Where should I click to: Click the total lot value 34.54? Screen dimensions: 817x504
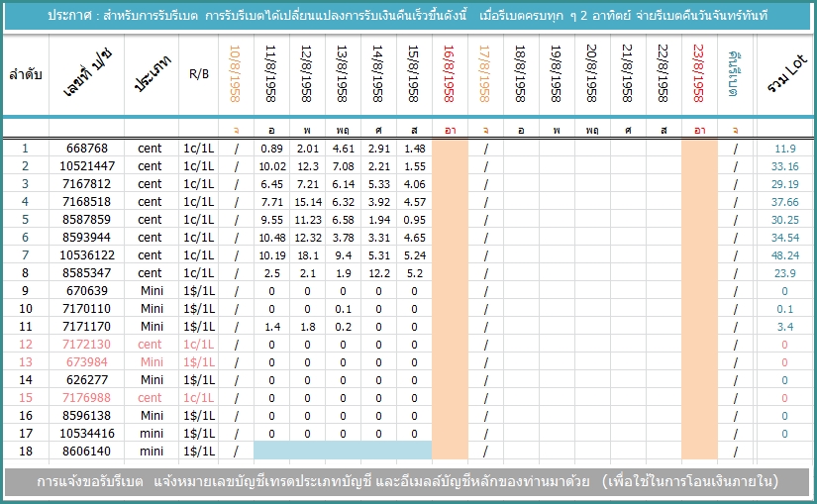(784, 237)
